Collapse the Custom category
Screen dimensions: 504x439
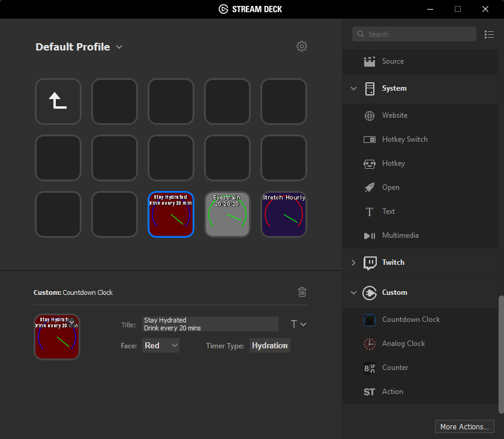click(x=353, y=292)
